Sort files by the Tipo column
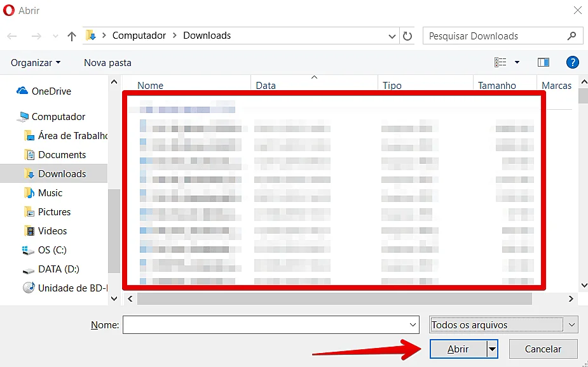 (x=392, y=85)
